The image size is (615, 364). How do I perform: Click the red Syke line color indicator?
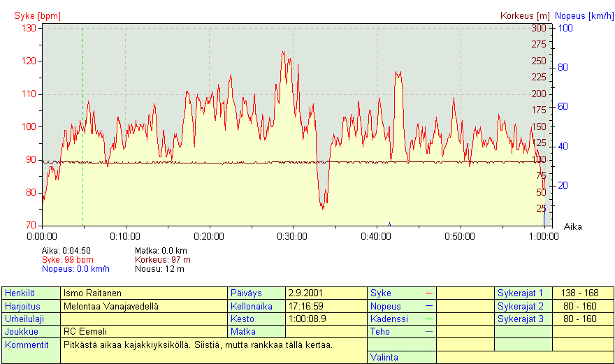coord(428,293)
